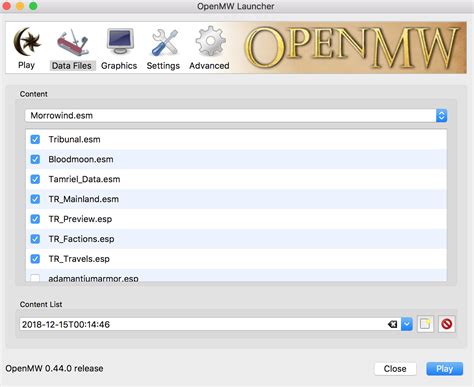Enable adamantiumarmor.esp checkbox
474x387 pixels.
(35, 278)
